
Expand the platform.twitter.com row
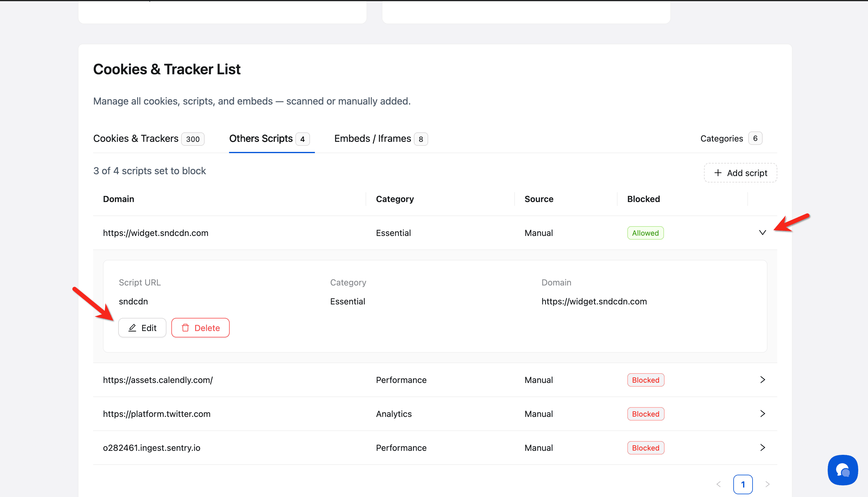tap(762, 413)
